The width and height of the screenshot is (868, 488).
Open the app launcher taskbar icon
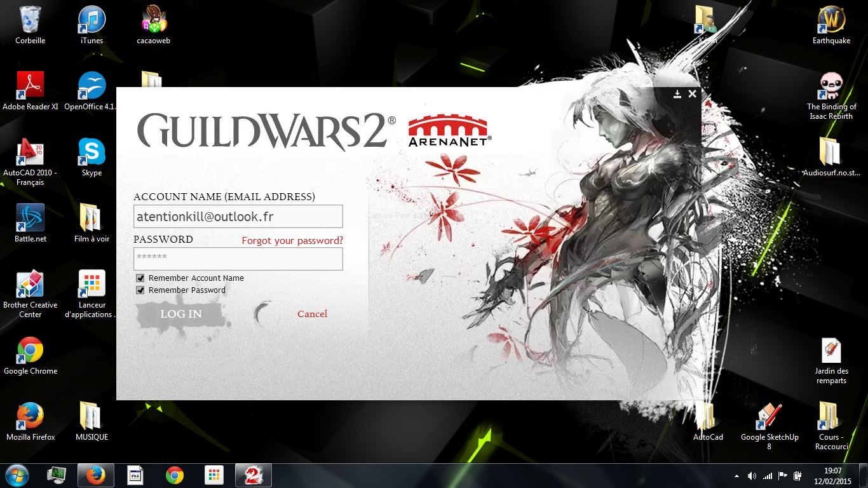click(214, 475)
